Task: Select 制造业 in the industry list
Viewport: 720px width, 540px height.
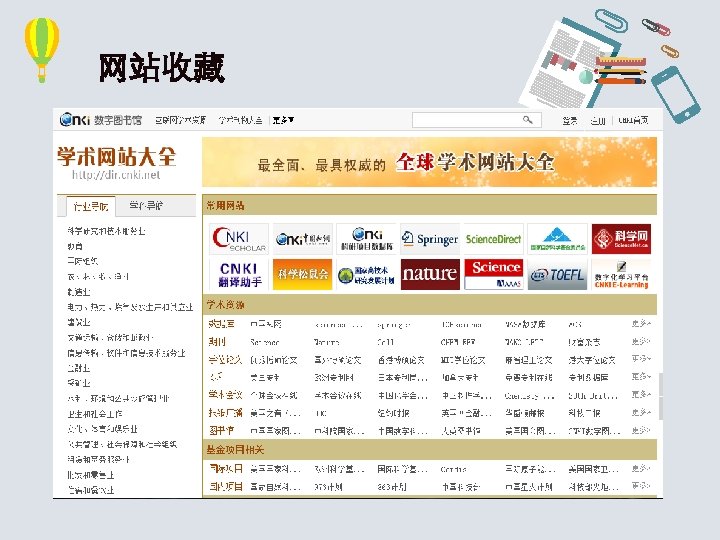Action: (x=79, y=292)
